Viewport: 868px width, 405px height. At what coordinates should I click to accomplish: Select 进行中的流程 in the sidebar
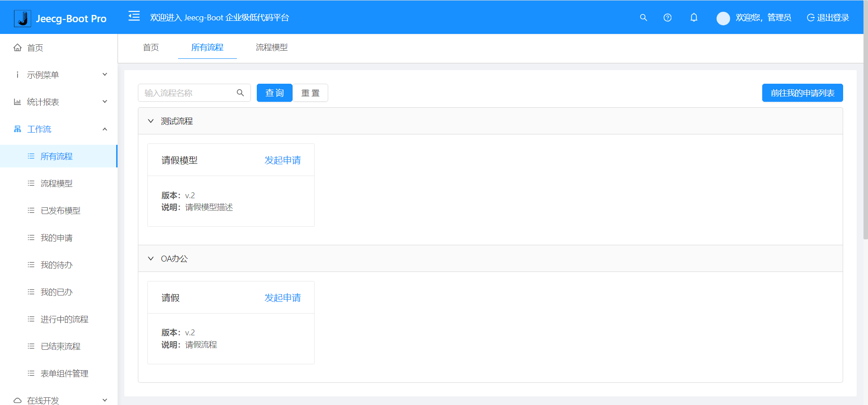click(59, 319)
